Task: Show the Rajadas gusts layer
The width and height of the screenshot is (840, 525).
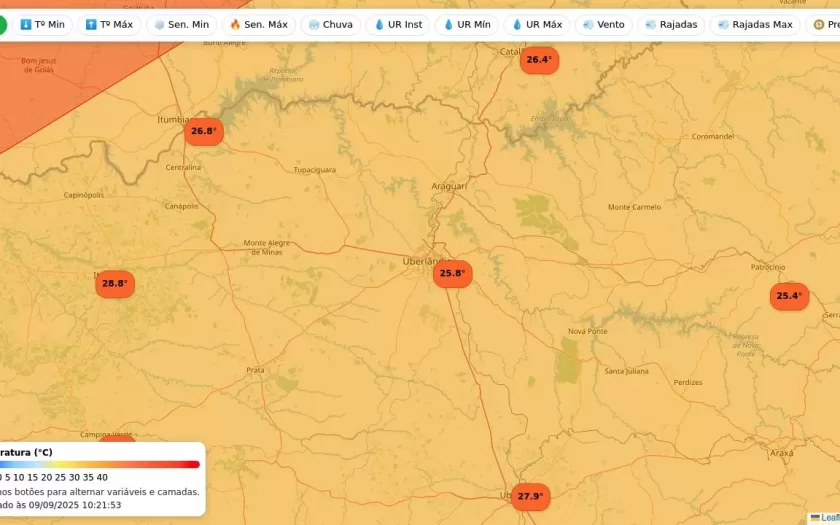Action: 671,25
